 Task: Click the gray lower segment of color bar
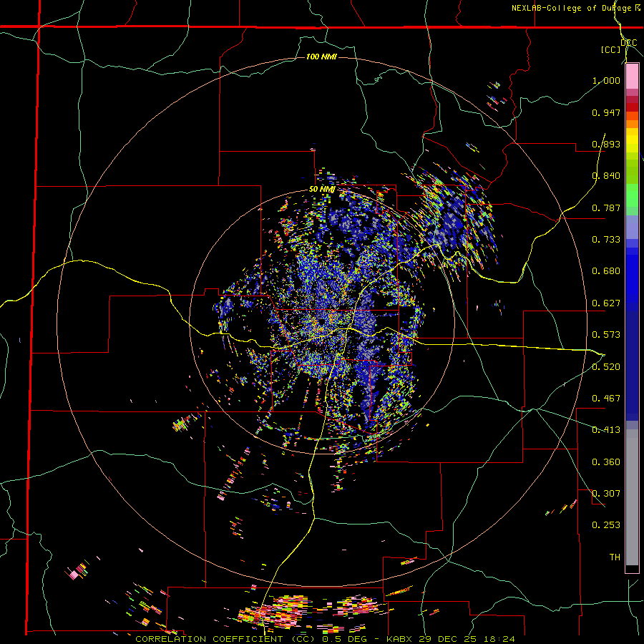632,497
